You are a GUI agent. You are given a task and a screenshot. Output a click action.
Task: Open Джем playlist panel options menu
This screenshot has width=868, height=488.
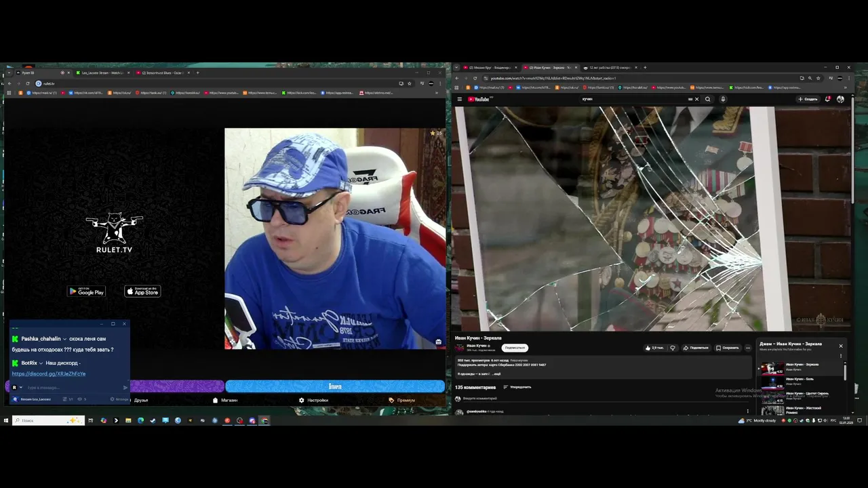[841, 356]
